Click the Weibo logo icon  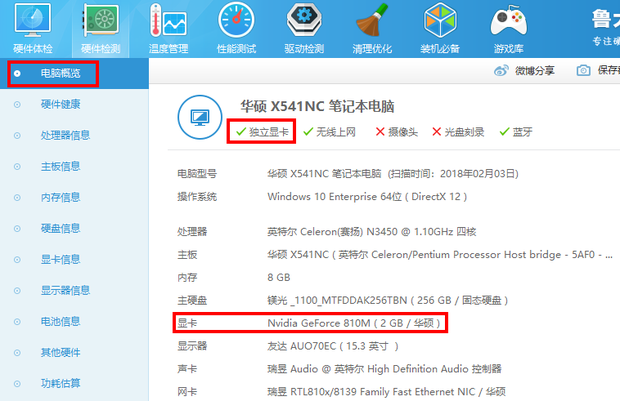(501, 71)
